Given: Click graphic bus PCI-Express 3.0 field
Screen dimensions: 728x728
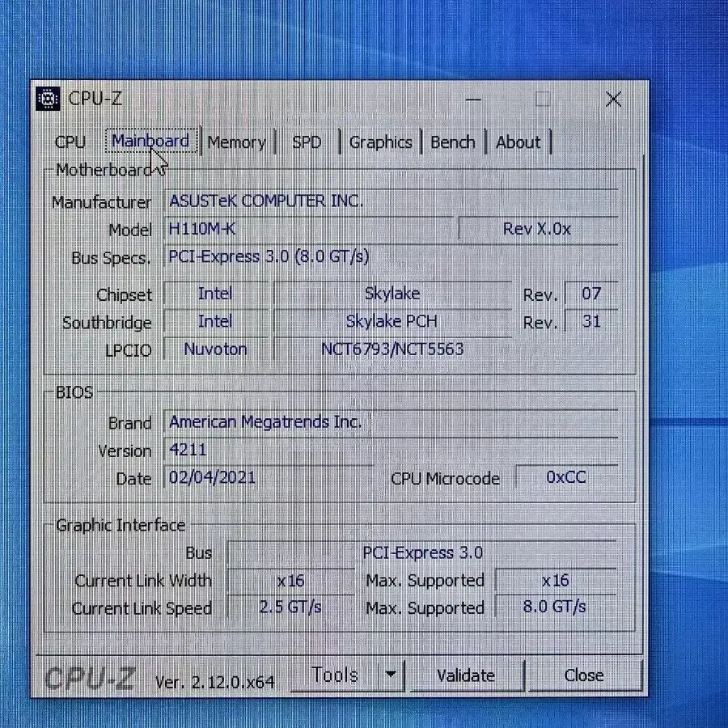Looking at the screenshot, I should [x=422, y=553].
